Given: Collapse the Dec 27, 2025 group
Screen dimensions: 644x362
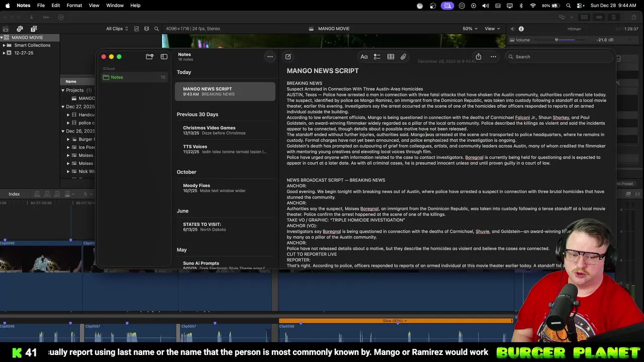Looking at the screenshot, I should coord(63,107).
